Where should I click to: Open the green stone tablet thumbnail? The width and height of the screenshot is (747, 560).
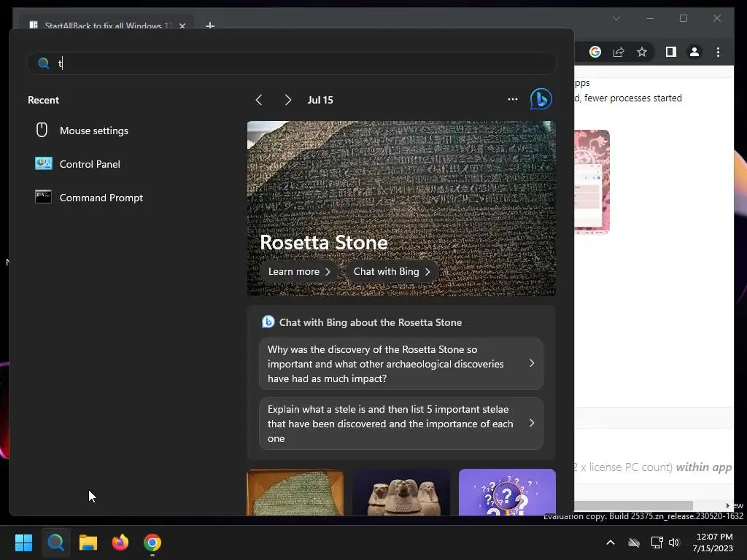[295, 492]
